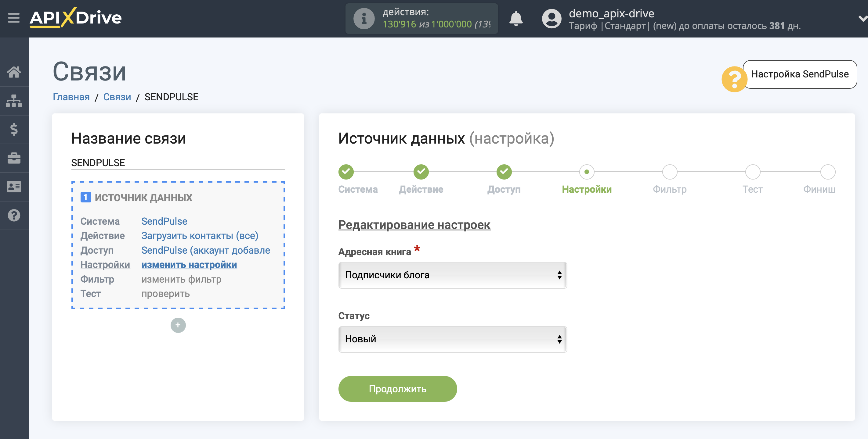
Task: Click the Продолжить button
Action: point(398,389)
